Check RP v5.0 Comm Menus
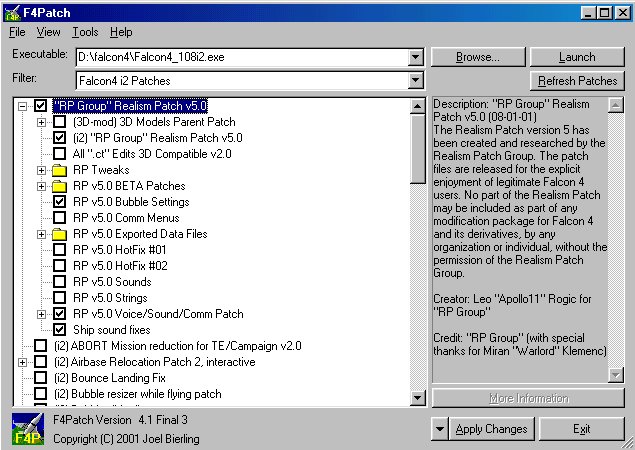 click(60, 218)
